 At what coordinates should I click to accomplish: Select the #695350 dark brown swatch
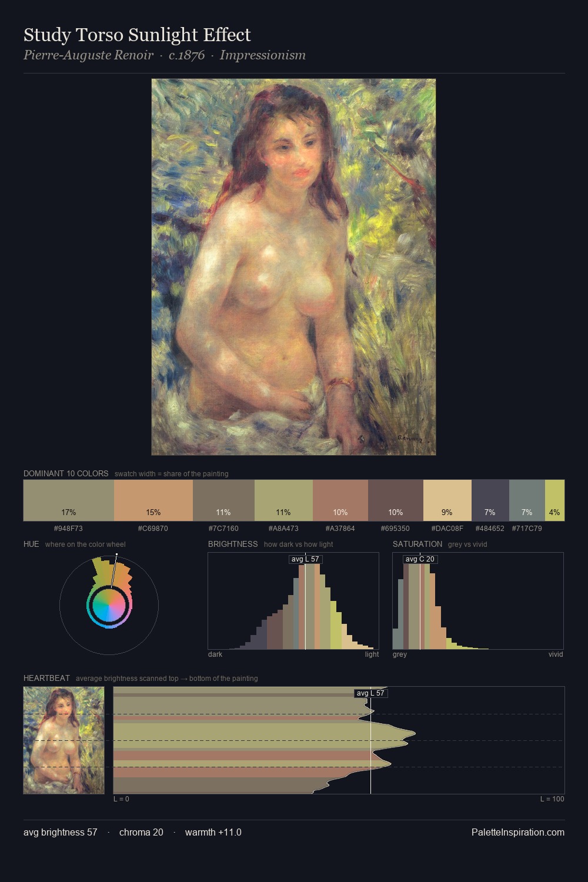[x=396, y=500]
